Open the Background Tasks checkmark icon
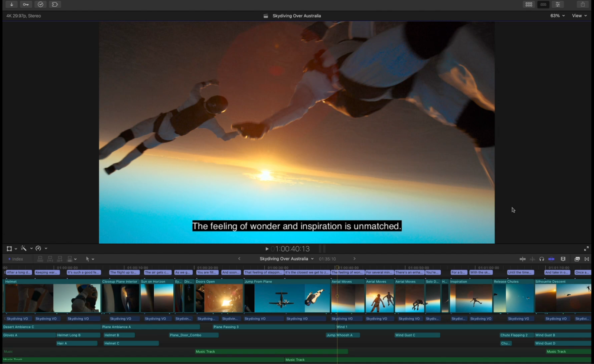This screenshot has height=364, width=594. click(x=40, y=4)
